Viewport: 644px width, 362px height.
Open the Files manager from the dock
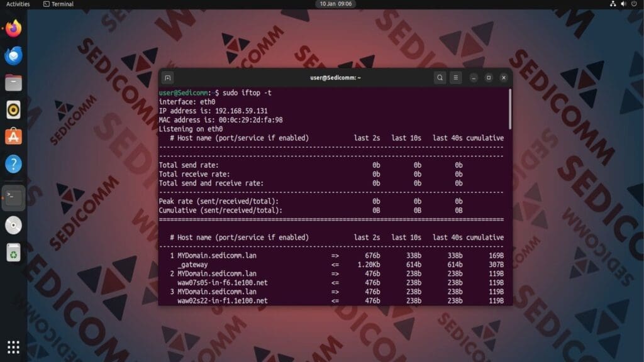[13, 82]
